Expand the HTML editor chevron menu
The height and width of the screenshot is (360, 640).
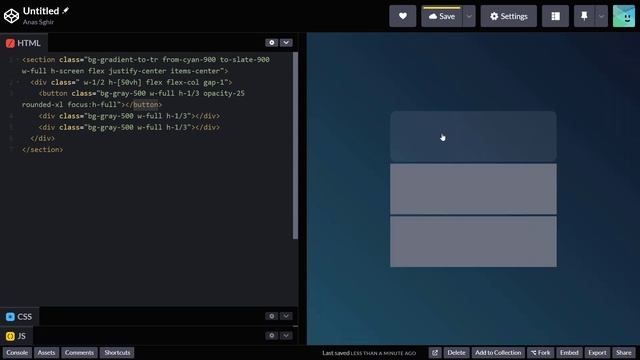click(x=286, y=42)
